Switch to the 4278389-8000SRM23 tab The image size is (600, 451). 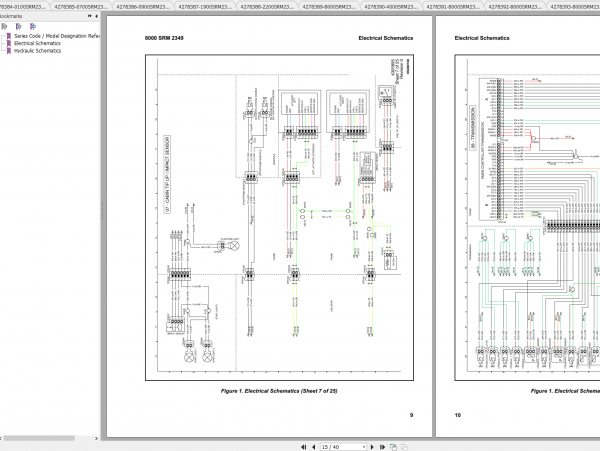click(x=329, y=7)
